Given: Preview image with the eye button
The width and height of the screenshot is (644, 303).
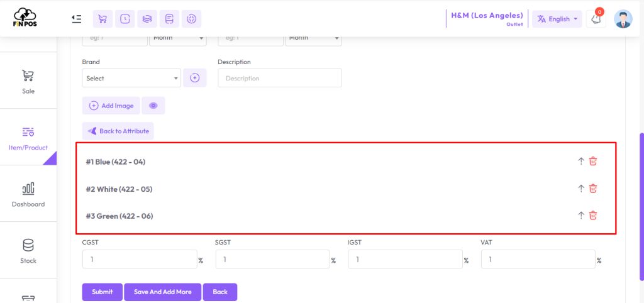Looking at the screenshot, I should click(153, 106).
